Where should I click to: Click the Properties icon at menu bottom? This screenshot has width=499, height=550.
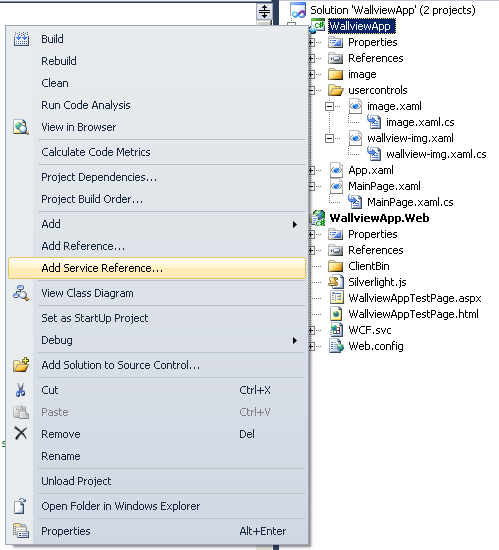21,531
